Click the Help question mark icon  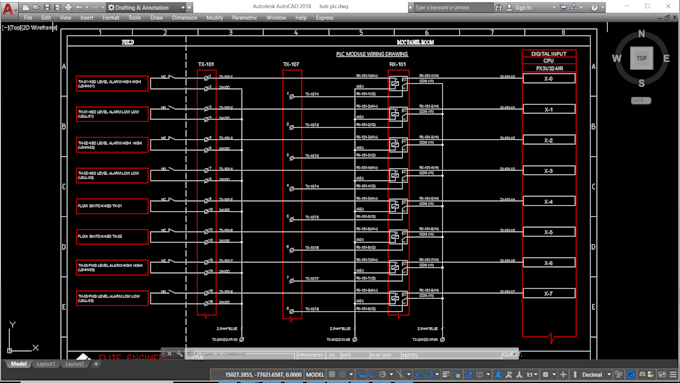(595, 7)
